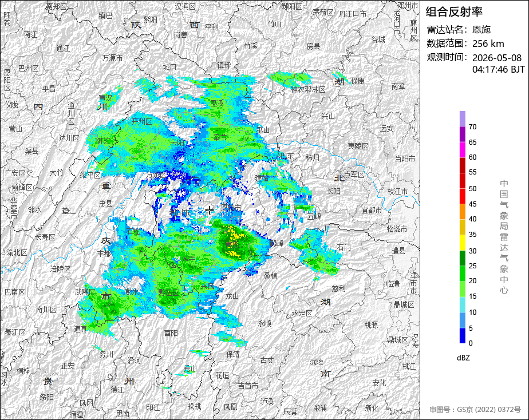Click the 巫山 county label
Image resolution: width=529 pixels, height=420 pixels.
[263, 130]
